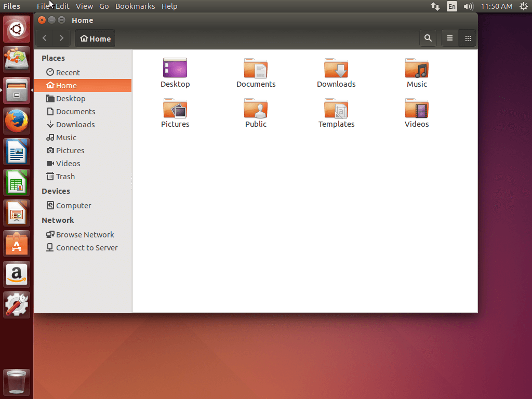
Task: Select Desktop in the sidebar
Action: [x=83, y=98]
